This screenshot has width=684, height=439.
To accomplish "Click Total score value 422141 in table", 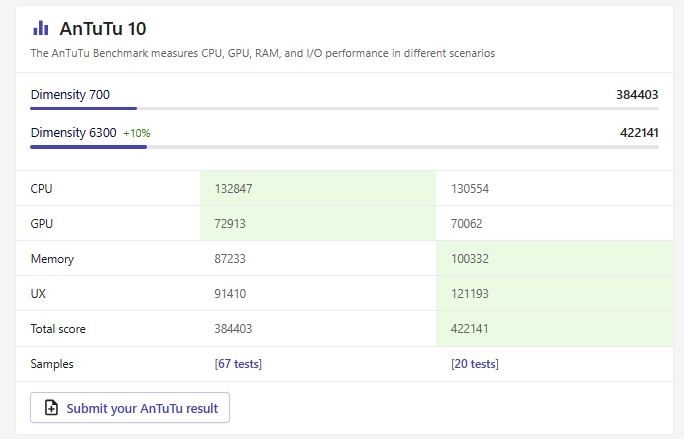I will [x=469, y=329].
